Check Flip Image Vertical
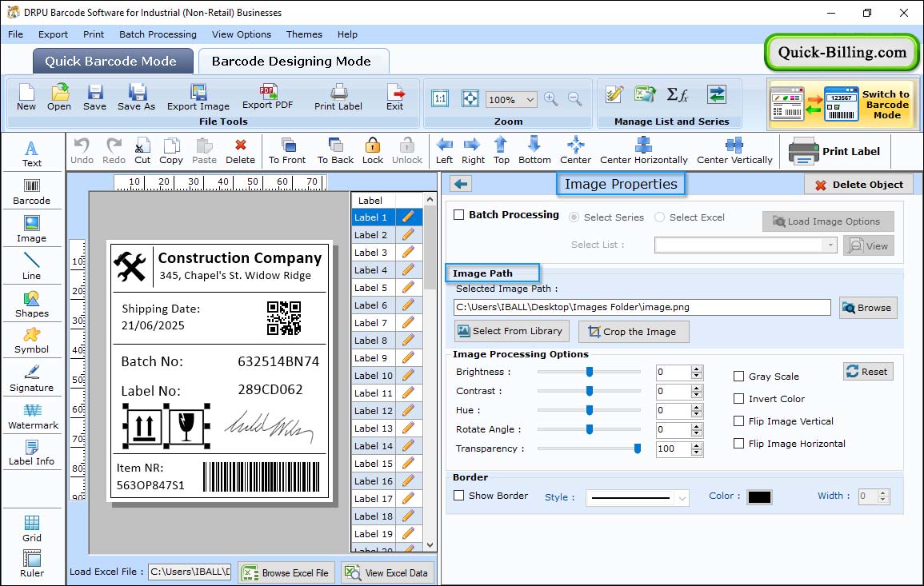The width and height of the screenshot is (924, 586). pos(738,421)
